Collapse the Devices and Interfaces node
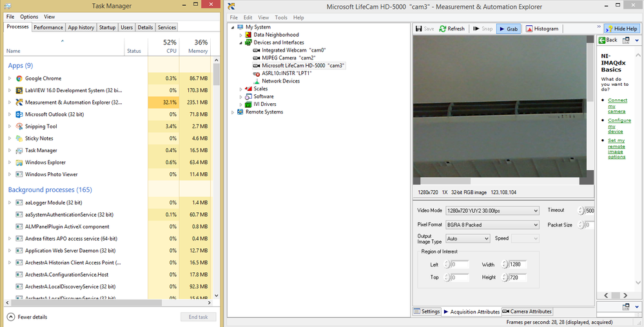This screenshot has width=644, height=327. pyautogui.click(x=241, y=43)
